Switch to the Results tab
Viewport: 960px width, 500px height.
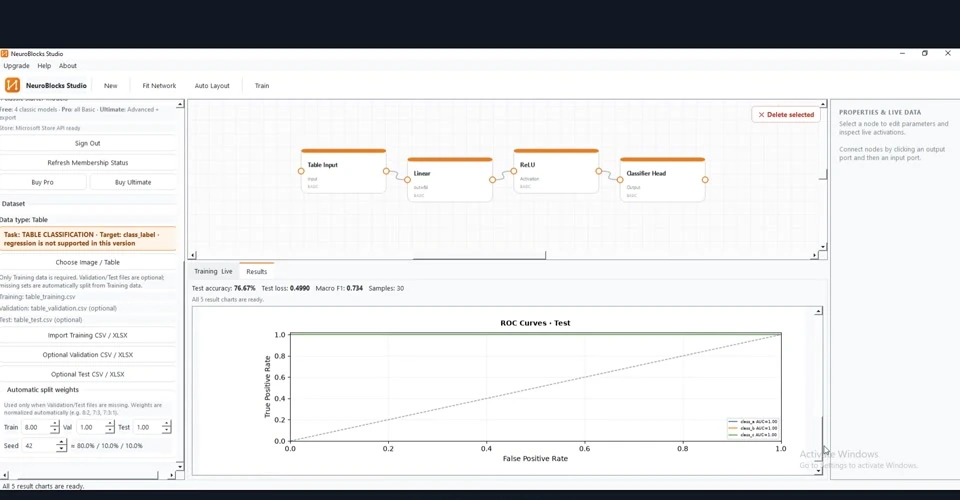pyautogui.click(x=257, y=271)
